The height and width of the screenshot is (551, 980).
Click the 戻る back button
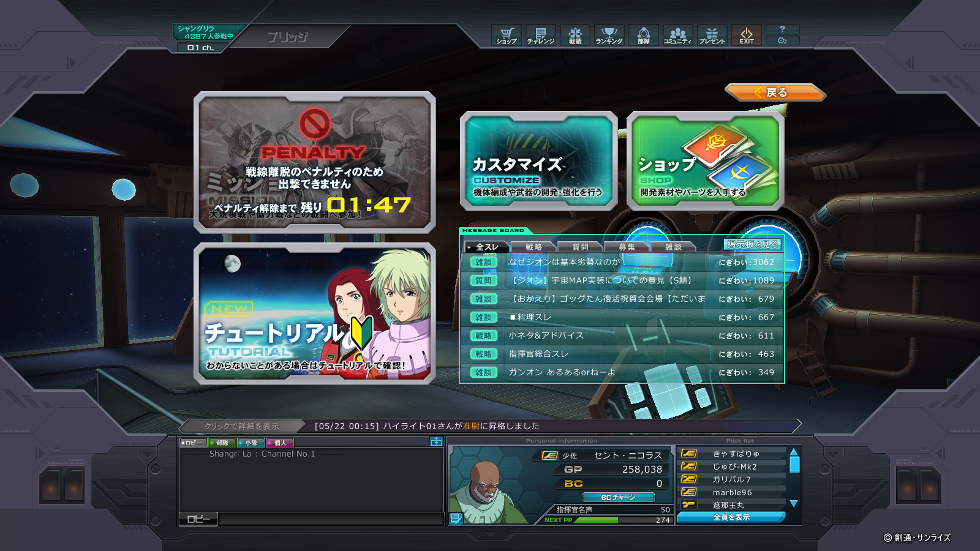(x=775, y=92)
